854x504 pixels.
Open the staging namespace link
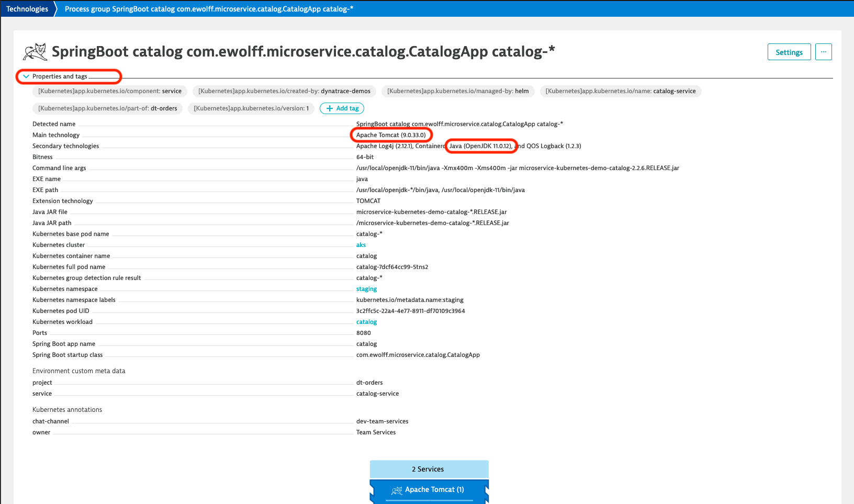[366, 289]
